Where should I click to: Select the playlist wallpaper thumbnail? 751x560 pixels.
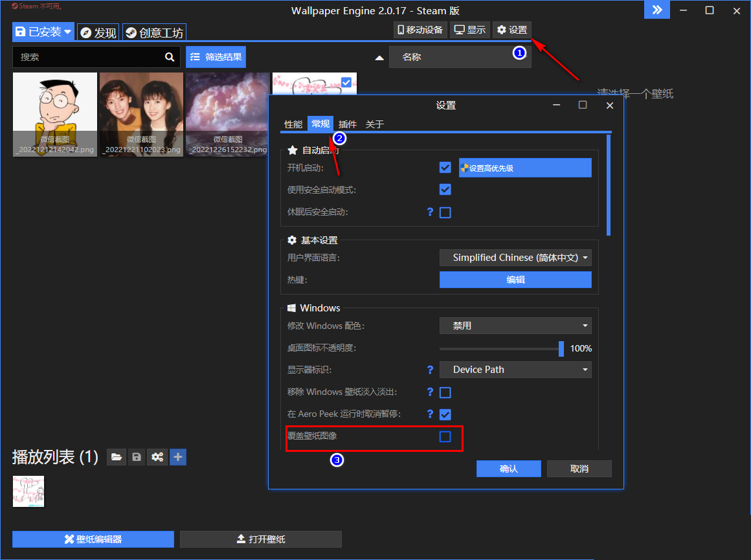[x=28, y=491]
